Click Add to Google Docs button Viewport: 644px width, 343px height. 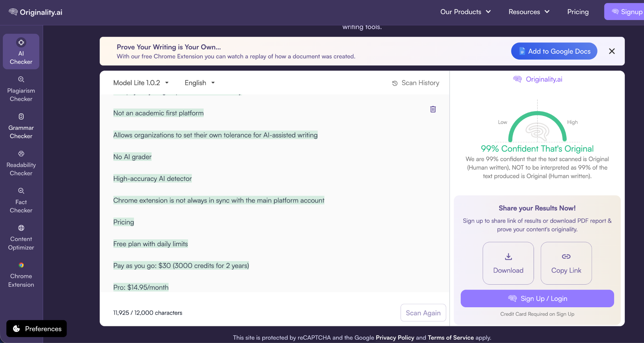point(554,51)
